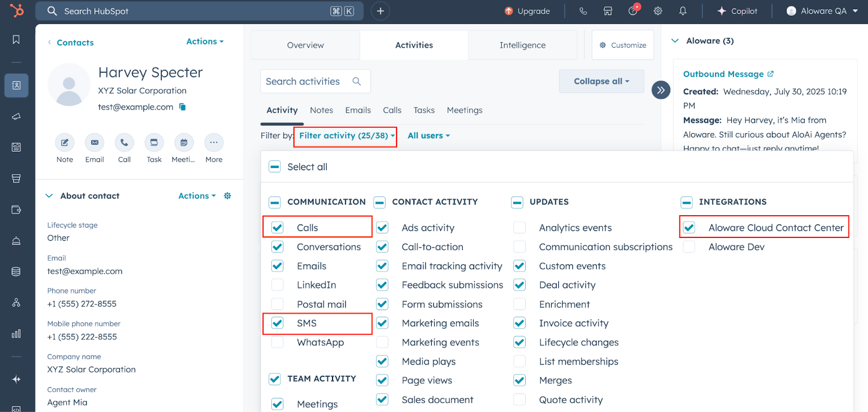Select the Calls activity tab
The width and height of the screenshot is (868, 412).
392,110
